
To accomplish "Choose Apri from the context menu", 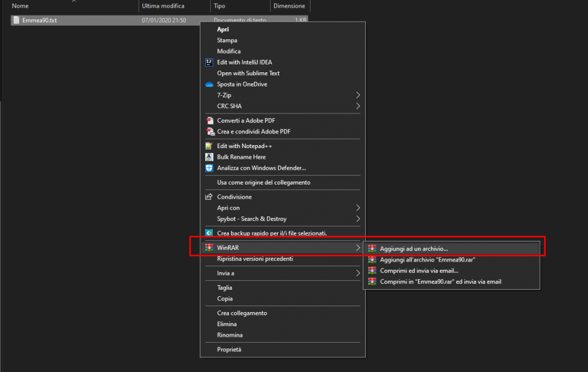I will click(x=223, y=29).
